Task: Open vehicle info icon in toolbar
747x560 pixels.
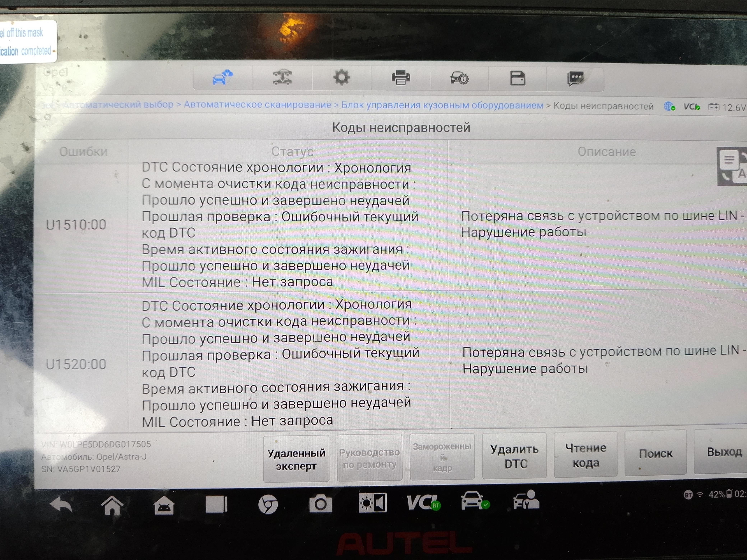Action: click(x=459, y=78)
